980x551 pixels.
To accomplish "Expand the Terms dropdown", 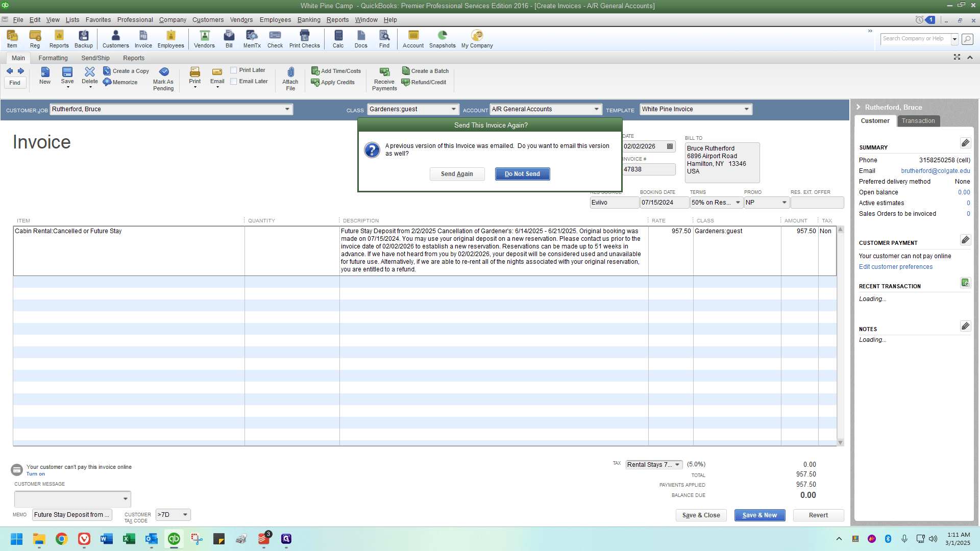I will pyautogui.click(x=738, y=203).
